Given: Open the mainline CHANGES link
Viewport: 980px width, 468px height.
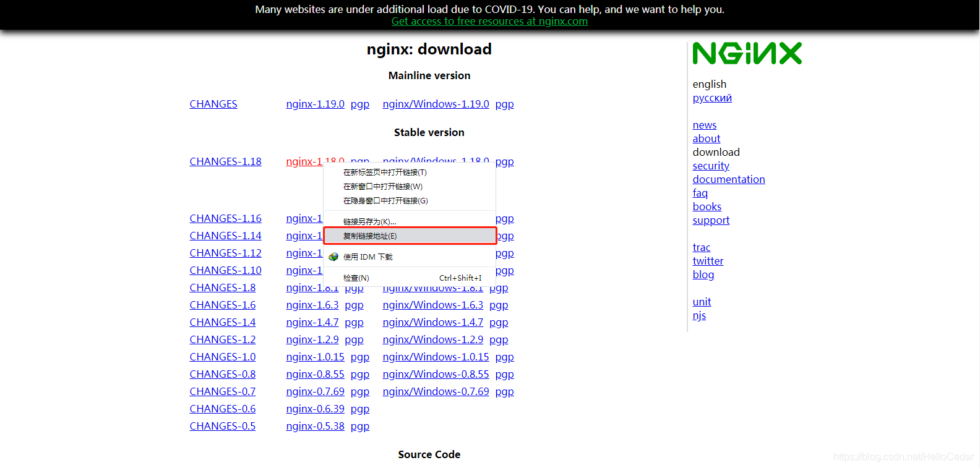Looking at the screenshot, I should click(x=213, y=104).
